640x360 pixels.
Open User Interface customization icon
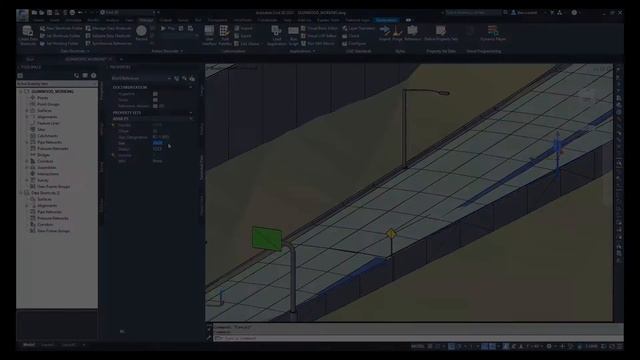[x=209, y=30]
